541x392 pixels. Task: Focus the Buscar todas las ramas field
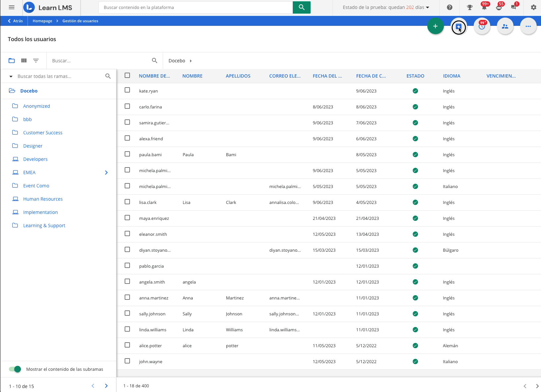coord(60,76)
